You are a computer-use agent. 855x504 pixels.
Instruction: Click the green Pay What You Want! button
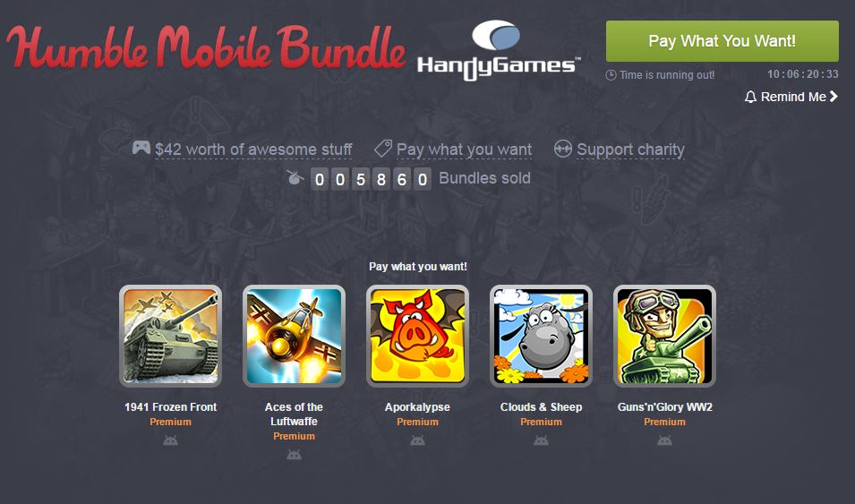722,41
